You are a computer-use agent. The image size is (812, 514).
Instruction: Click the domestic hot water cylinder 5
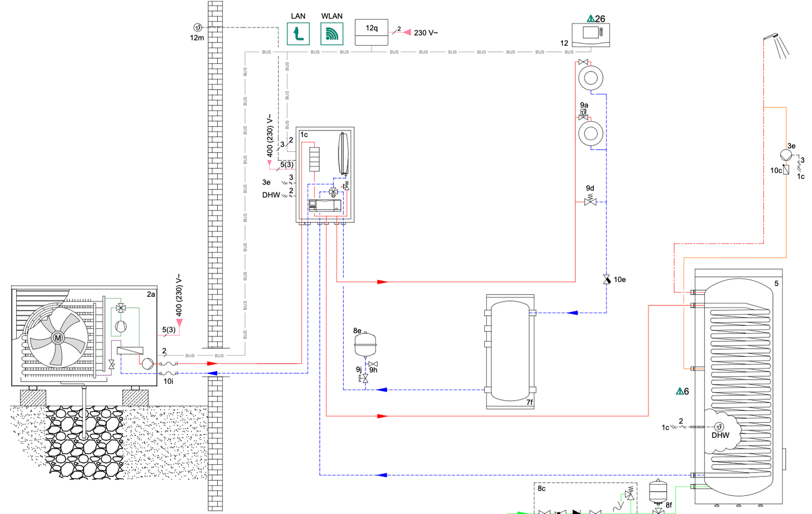(738, 387)
